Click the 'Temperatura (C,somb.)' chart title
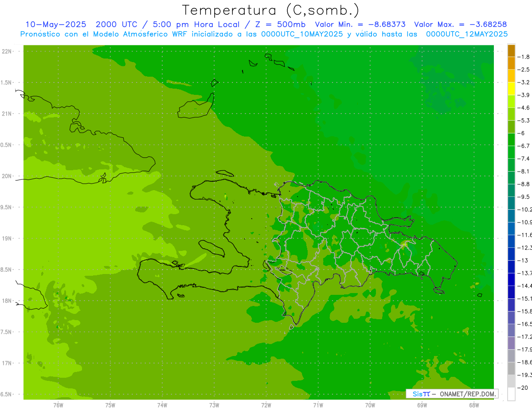The image size is (532, 411). pyautogui.click(x=270, y=10)
